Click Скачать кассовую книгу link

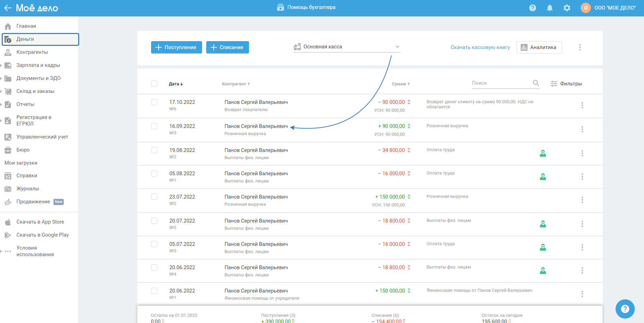pyautogui.click(x=480, y=47)
